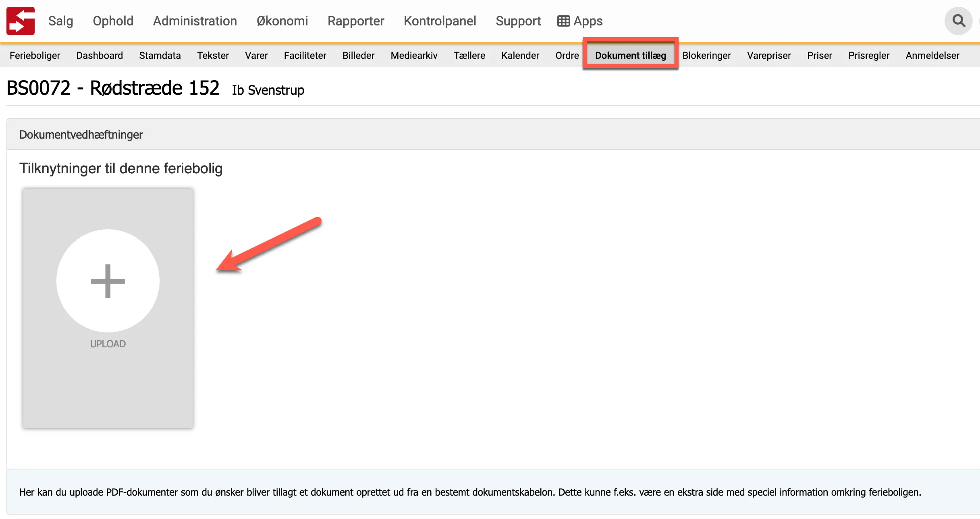
Task: Open the Support menu
Action: pos(518,21)
